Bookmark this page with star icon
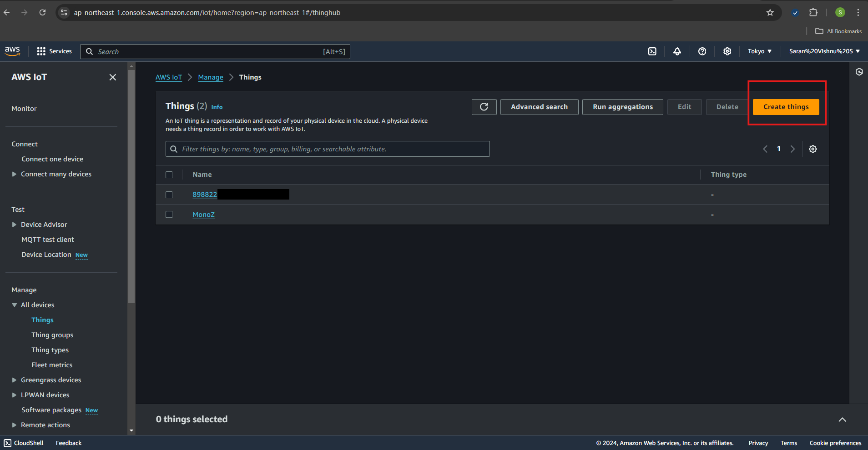Screen dimensions: 868x450 pos(770,13)
